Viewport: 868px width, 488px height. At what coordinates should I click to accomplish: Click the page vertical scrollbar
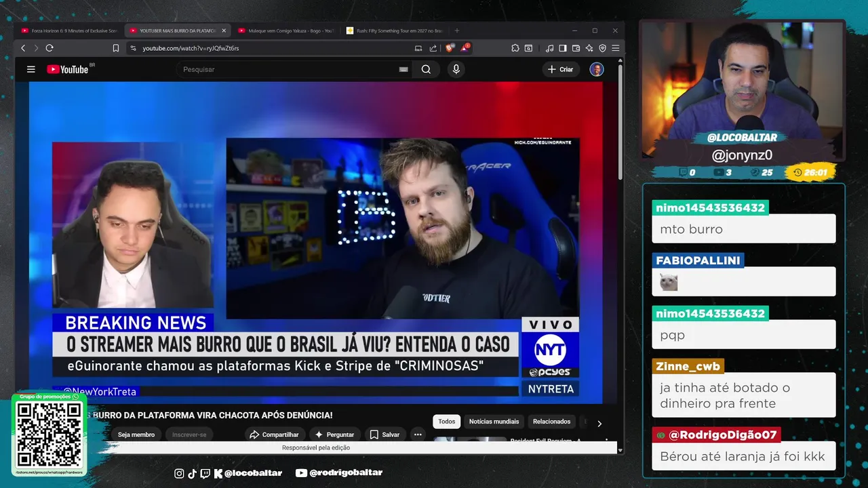tap(620, 122)
